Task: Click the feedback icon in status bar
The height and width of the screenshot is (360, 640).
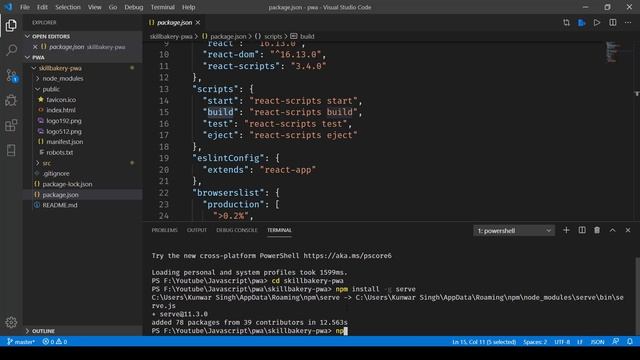Action: point(616,342)
